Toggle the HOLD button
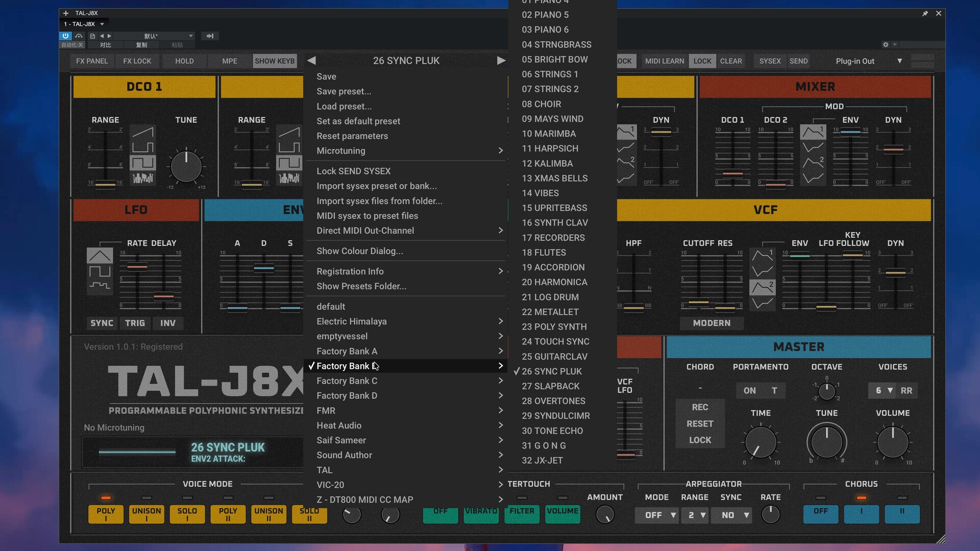 coord(184,61)
